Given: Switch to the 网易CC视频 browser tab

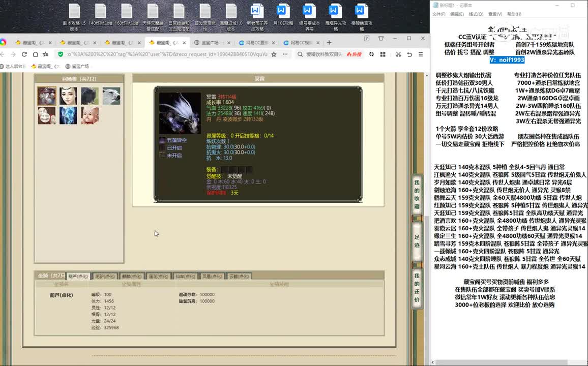Looking at the screenshot, I should [x=301, y=43].
